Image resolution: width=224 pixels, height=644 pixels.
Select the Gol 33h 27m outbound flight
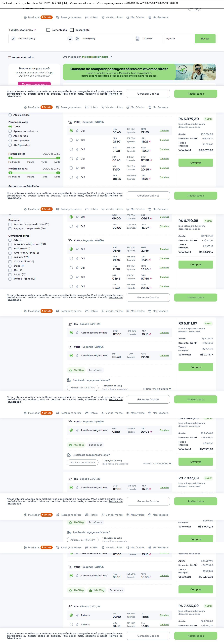(x=71, y=226)
